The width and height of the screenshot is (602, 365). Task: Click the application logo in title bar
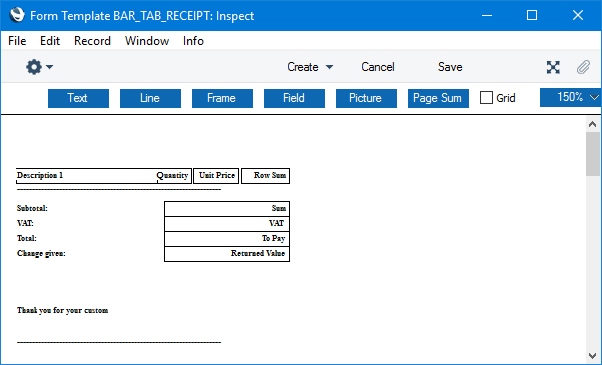tap(17, 15)
